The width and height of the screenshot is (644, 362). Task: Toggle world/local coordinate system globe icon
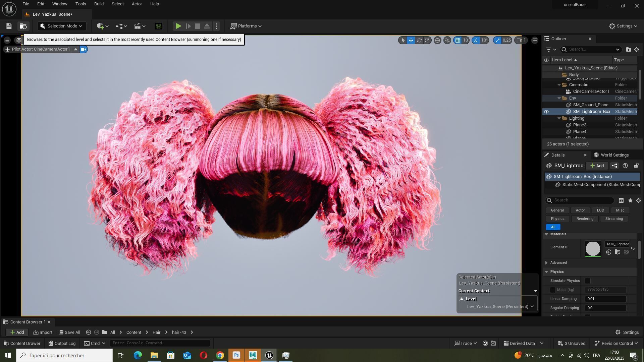tap(437, 40)
